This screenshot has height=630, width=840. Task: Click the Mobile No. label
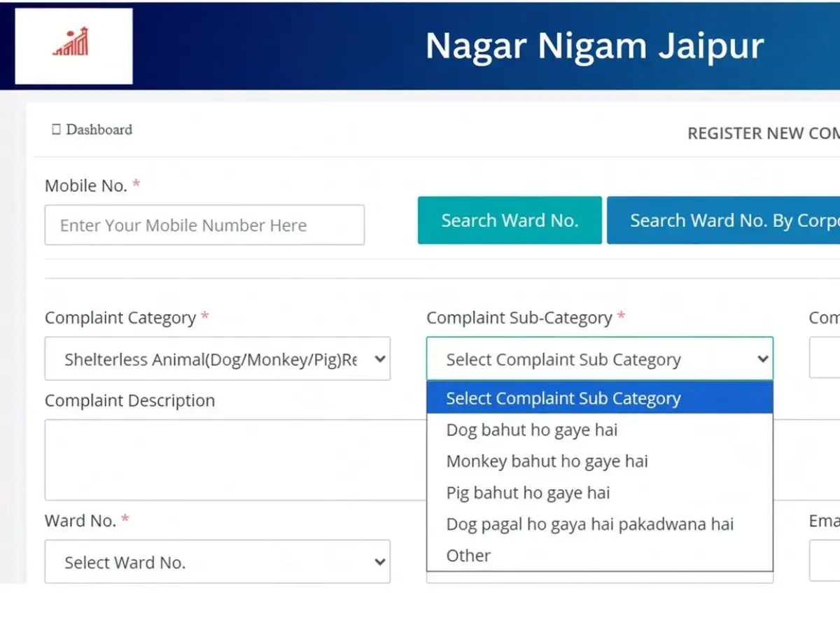tap(92, 185)
